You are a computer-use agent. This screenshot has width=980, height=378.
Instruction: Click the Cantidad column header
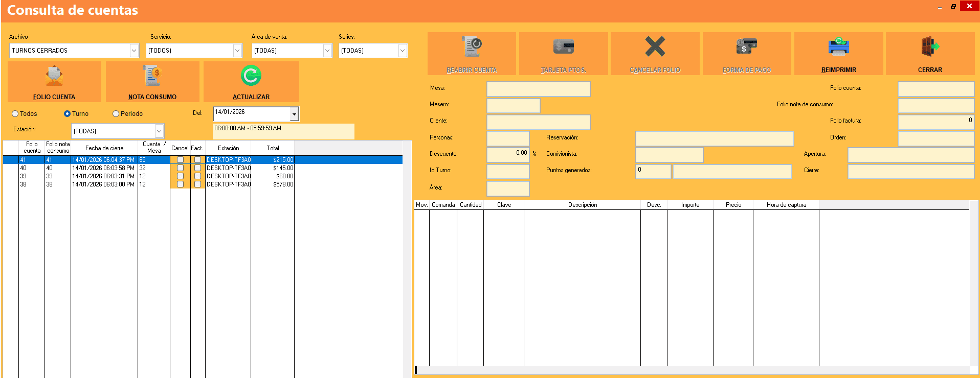[x=471, y=205]
